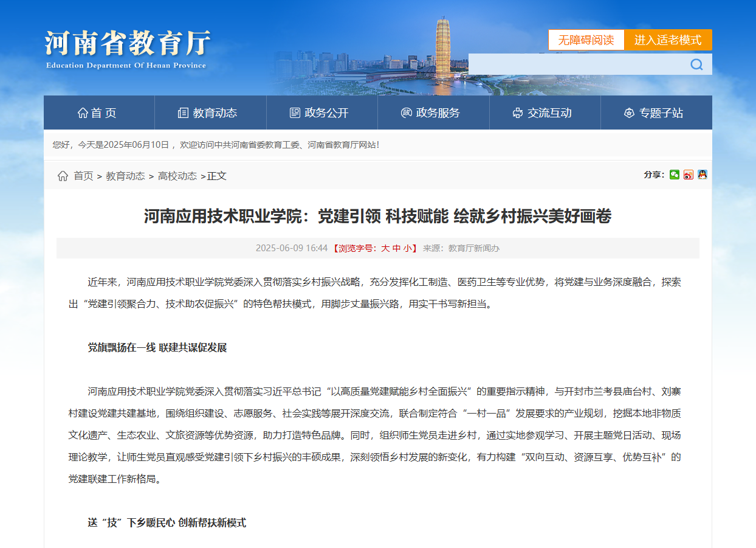Set font size to 大

point(385,248)
